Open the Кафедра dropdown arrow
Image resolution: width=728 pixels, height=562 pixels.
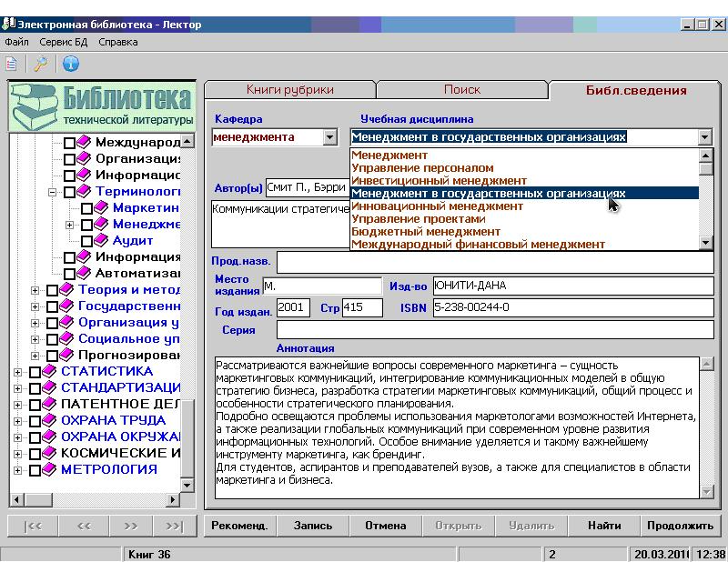(329, 137)
